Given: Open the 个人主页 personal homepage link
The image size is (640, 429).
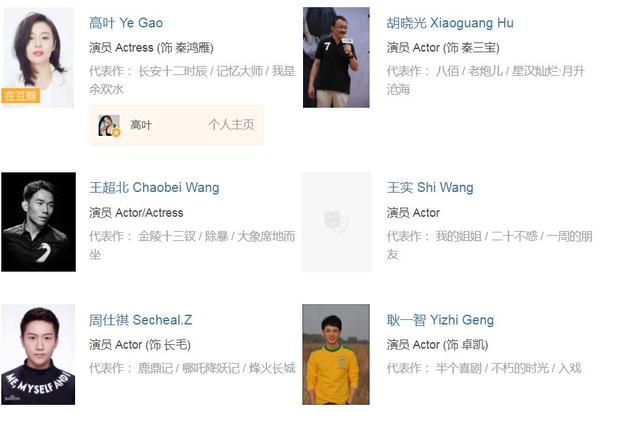Looking at the screenshot, I should [231, 124].
